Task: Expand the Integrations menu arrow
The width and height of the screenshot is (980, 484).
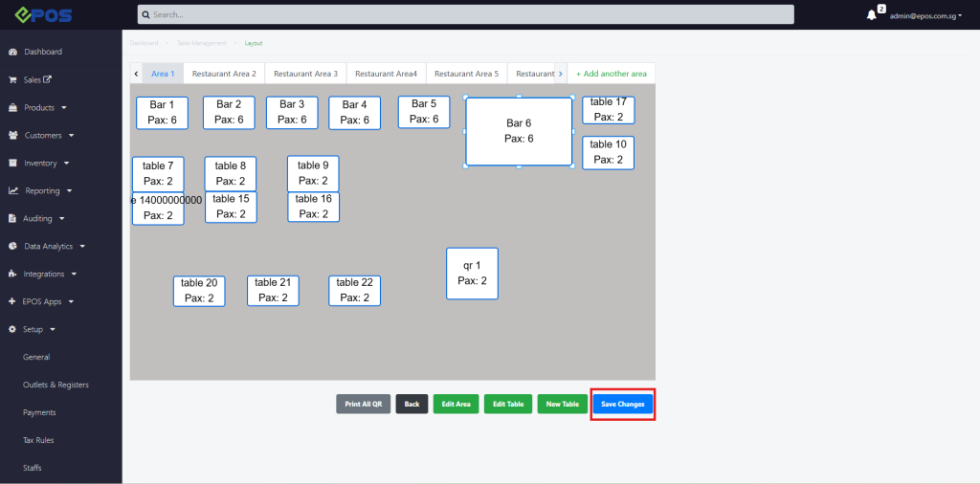Action: coord(74,275)
